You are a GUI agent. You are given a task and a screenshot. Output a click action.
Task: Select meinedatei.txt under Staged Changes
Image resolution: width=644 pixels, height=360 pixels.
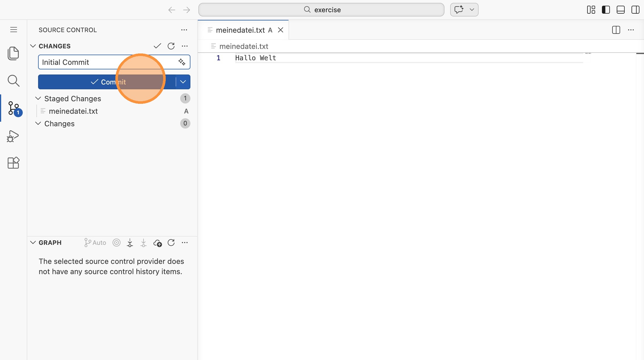coord(73,111)
